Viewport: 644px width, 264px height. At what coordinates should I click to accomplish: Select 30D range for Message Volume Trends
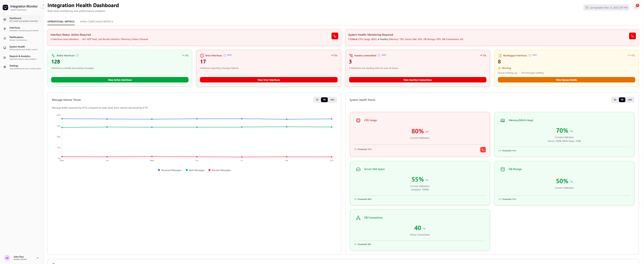point(332,100)
